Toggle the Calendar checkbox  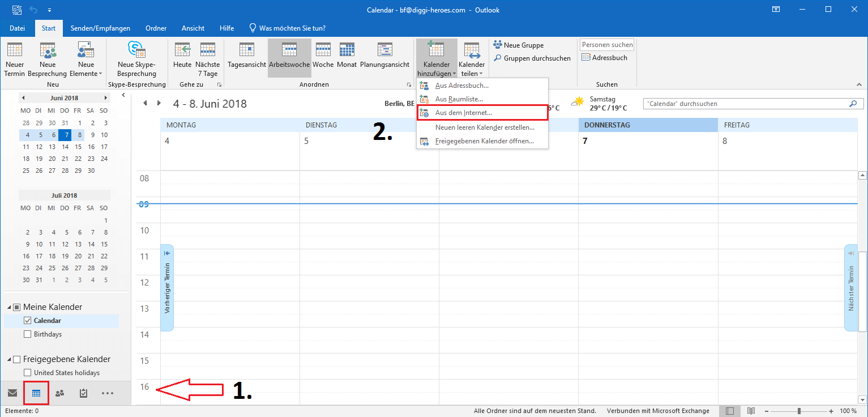tap(27, 321)
